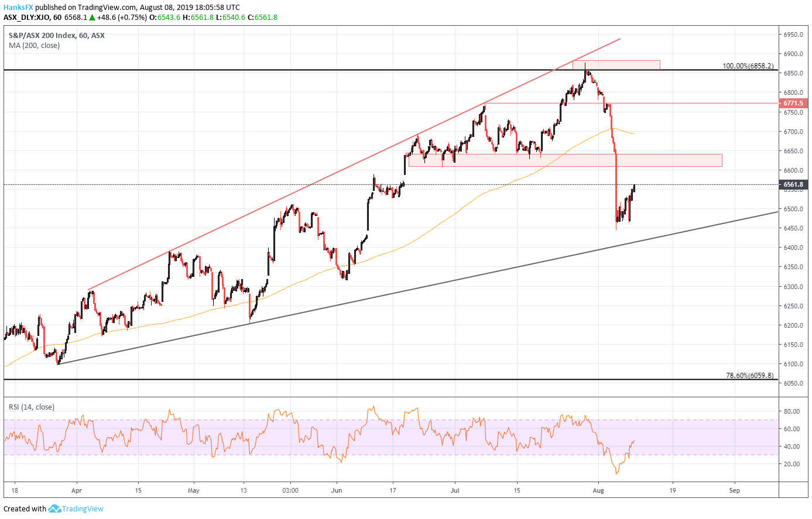Click the 20.00 RSI axis label
The height and width of the screenshot is (519, 812).
792,464
